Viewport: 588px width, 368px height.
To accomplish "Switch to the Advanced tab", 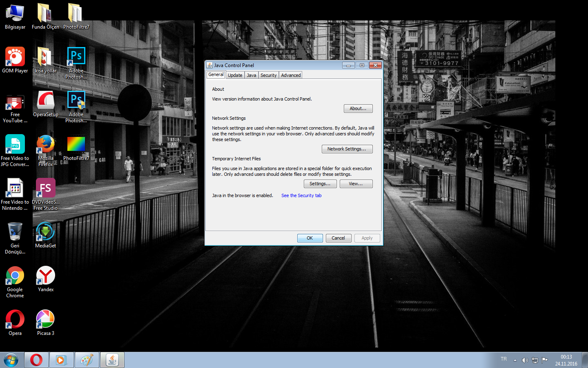I will tap(291, 75).
